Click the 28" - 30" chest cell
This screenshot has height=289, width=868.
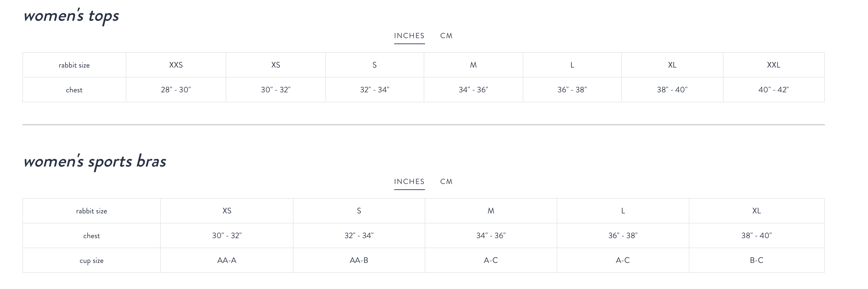coord(176,90)
